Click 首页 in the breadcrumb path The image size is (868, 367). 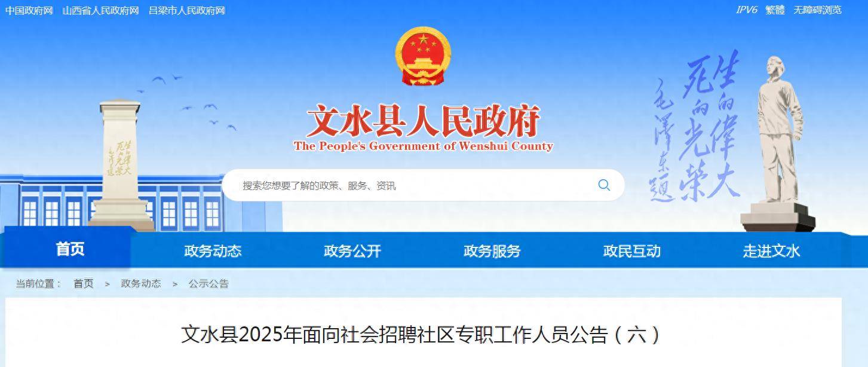point(84,284)
